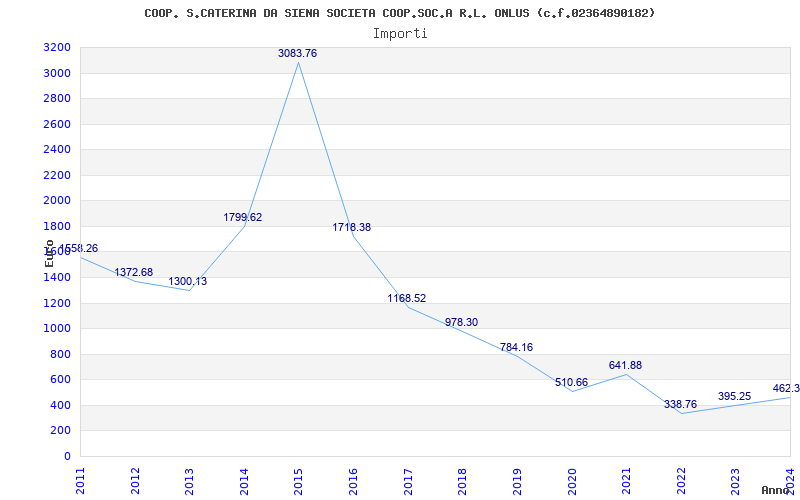Image resolution: width=800 pixels, height=500 pixels.
Task: Select the 338.76 data label
Action: (x=680, y=405)
